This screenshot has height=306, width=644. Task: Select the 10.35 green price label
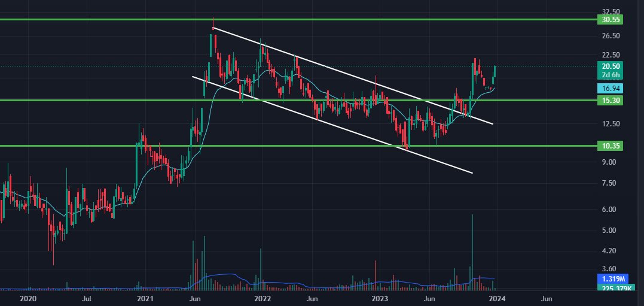(x=610, y=146)
